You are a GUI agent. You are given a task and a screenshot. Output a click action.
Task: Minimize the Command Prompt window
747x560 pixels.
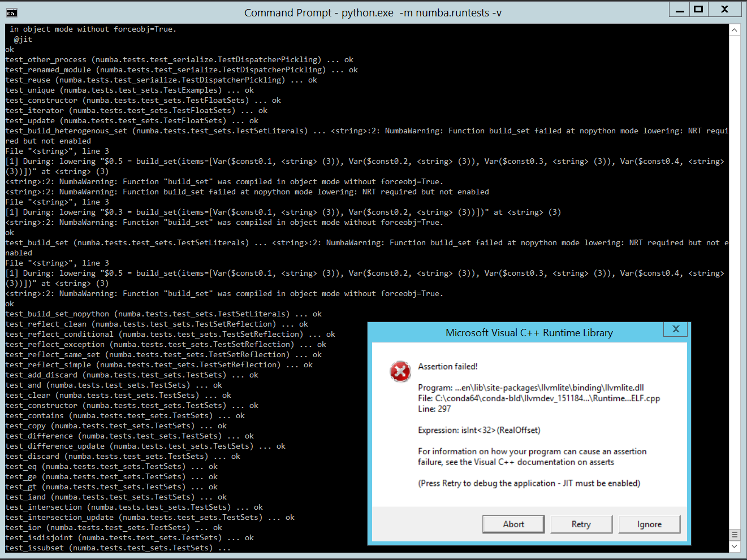point(680,10)
